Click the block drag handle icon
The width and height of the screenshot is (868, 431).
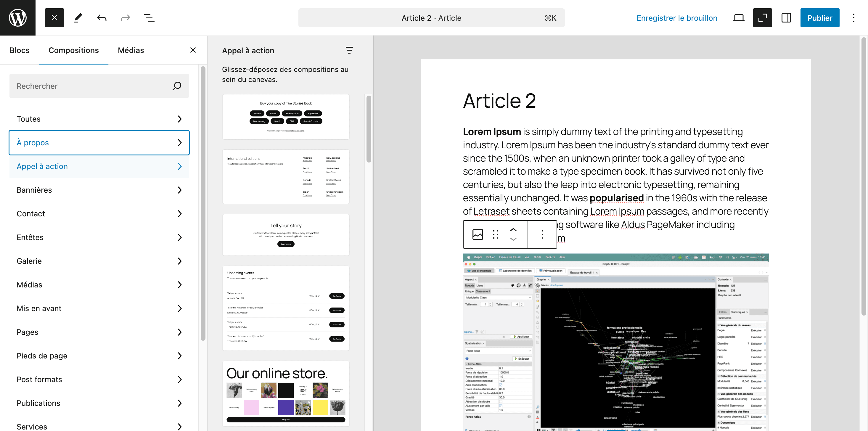tap(495, 234)
